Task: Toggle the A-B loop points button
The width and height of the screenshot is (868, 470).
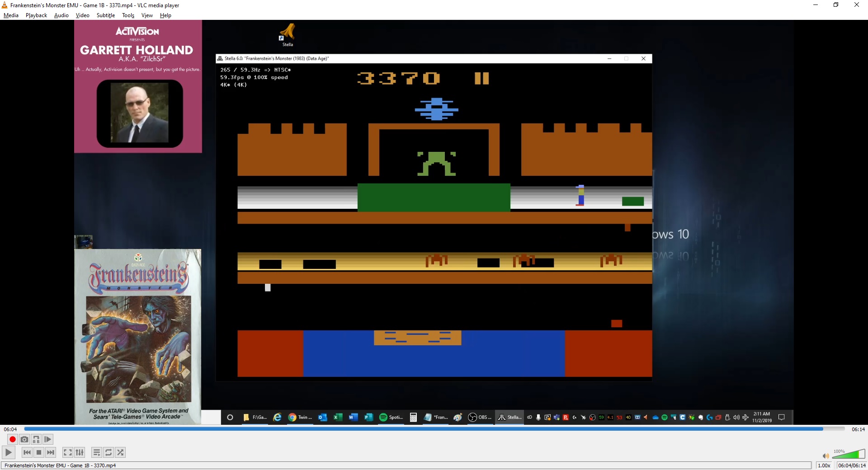Action: (x=36, y=439)
